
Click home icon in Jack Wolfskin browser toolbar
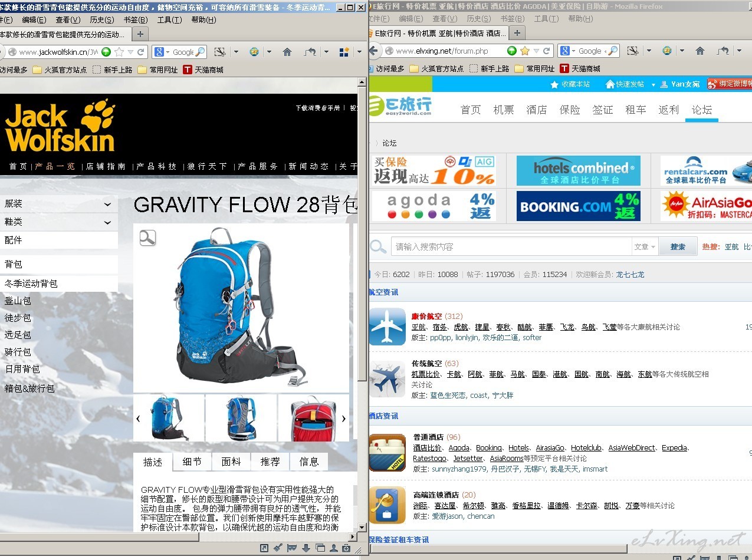coord(287,52)
